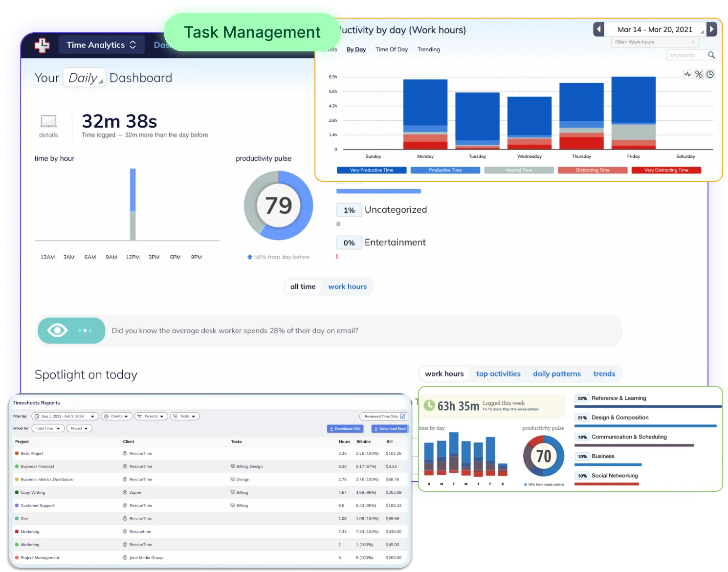Click the Friday bar in productivity chart

(634, 113)
